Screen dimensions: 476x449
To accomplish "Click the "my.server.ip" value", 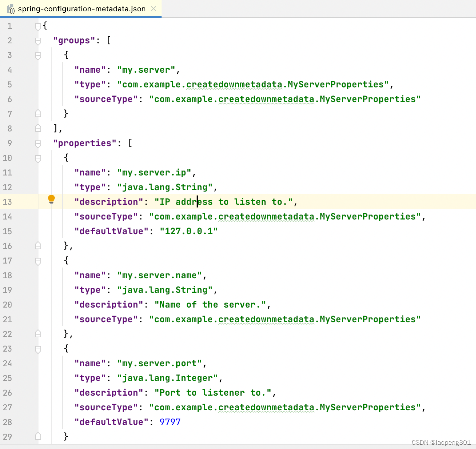I will [154, 173].
